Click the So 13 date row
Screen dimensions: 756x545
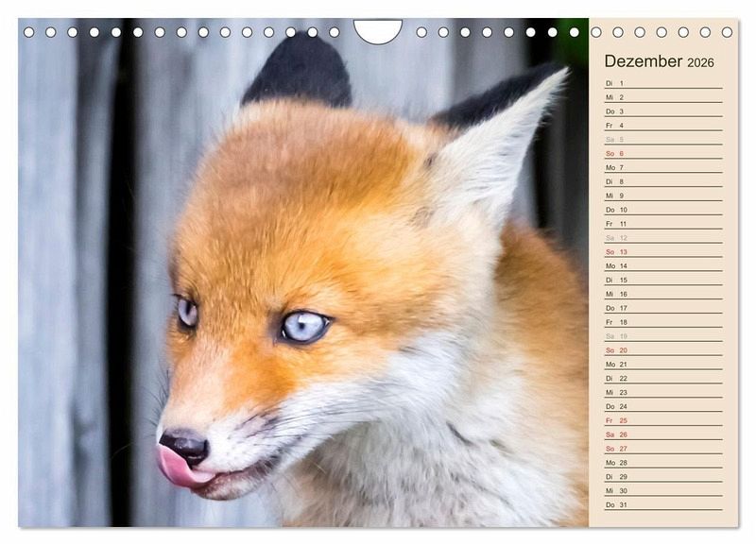662,252
